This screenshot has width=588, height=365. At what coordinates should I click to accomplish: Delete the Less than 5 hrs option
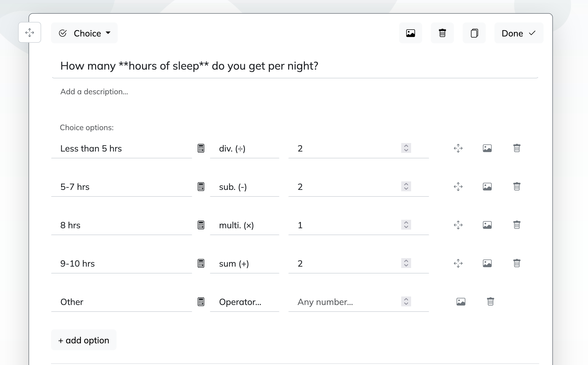tap(517, 148)
